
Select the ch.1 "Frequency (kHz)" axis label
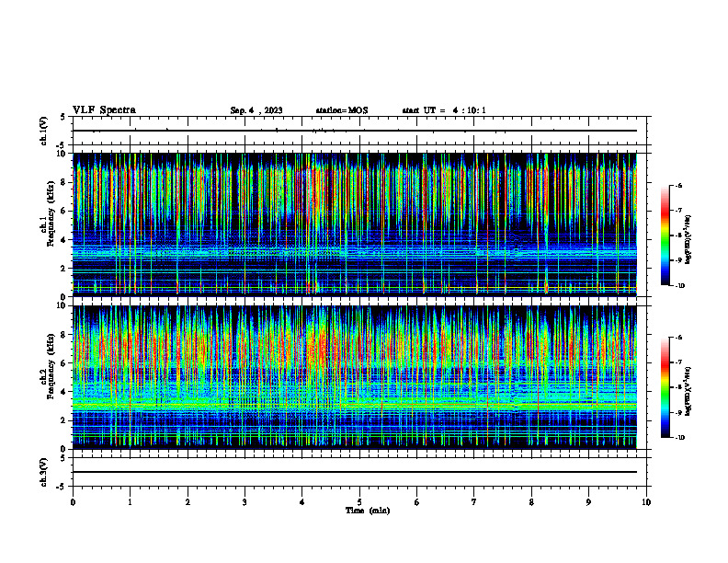tap(51, 212)
